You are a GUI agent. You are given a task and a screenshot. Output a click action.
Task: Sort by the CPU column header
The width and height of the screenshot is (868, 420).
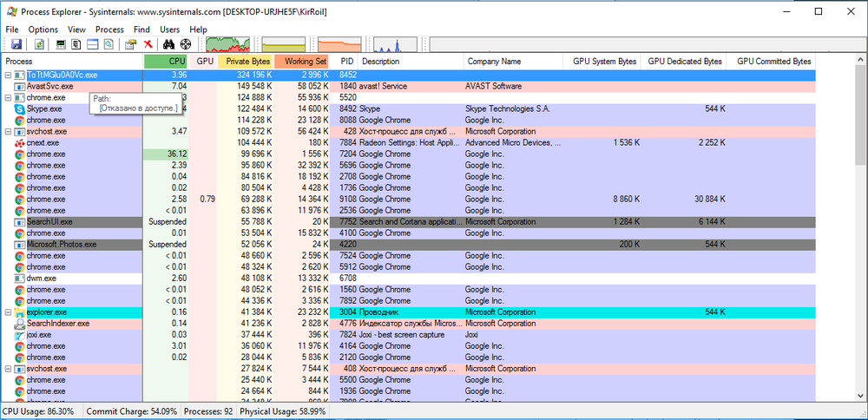click(x=166, y=62)
